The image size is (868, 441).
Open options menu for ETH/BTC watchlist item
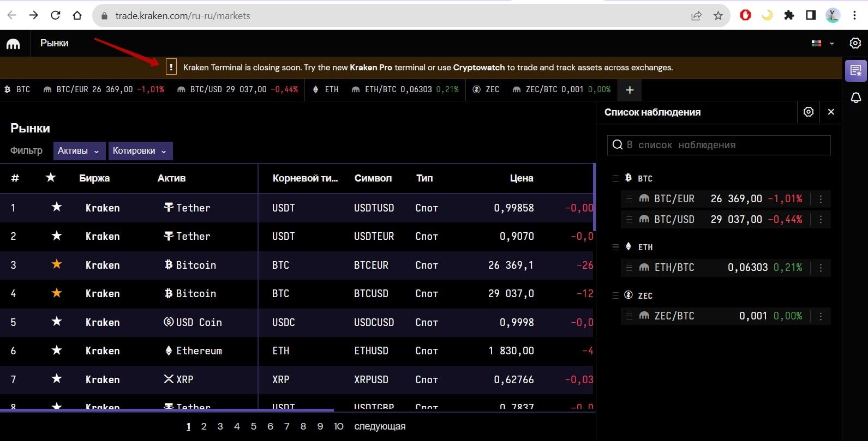[821, 268]
